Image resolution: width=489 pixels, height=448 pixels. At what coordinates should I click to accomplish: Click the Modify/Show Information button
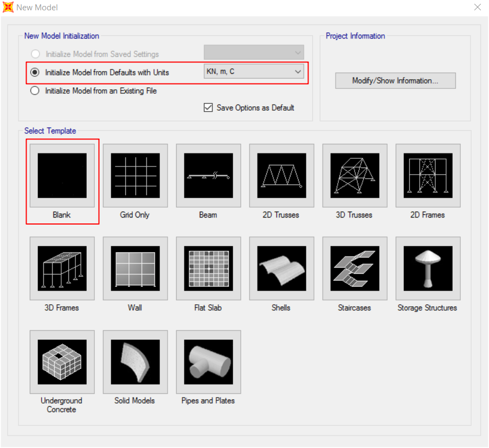pos(395,81)
